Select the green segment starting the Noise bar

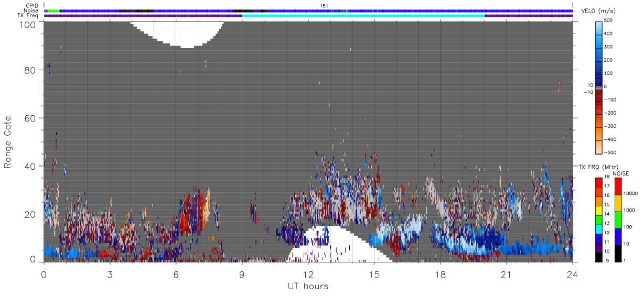(52, 10)
